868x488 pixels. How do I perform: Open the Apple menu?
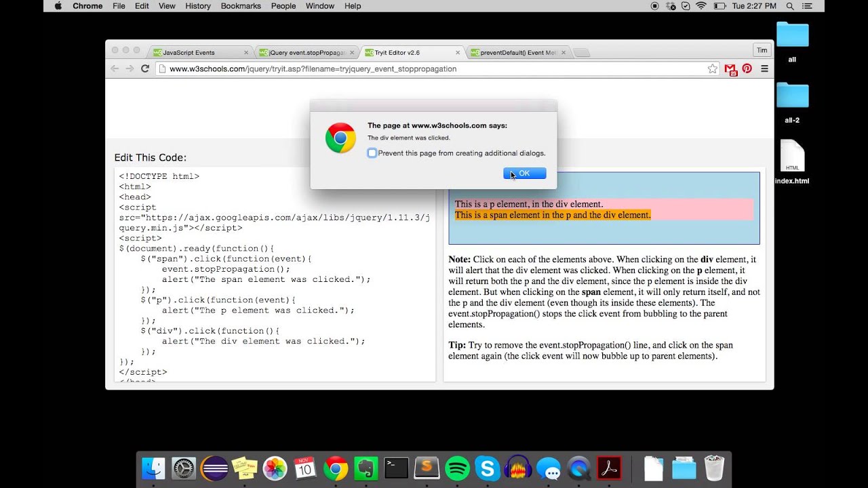click(x=57, y=6)
